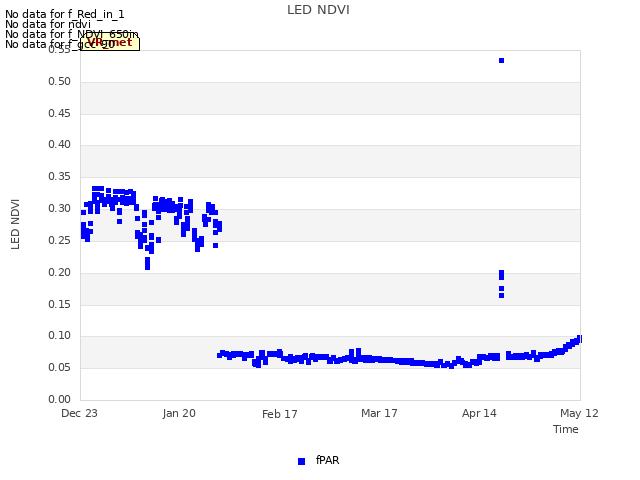Select the lowest April outlier point near 0.165
Viewport: 640px width, 480px height.
pyautogui.click(x=501, y=296)
